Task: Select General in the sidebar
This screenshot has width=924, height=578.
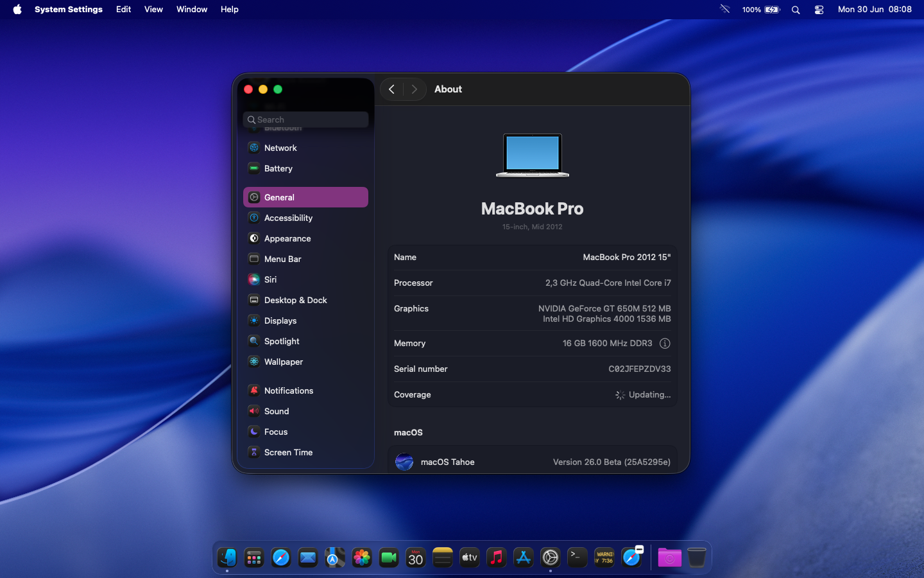Action: tap(305, 197)
